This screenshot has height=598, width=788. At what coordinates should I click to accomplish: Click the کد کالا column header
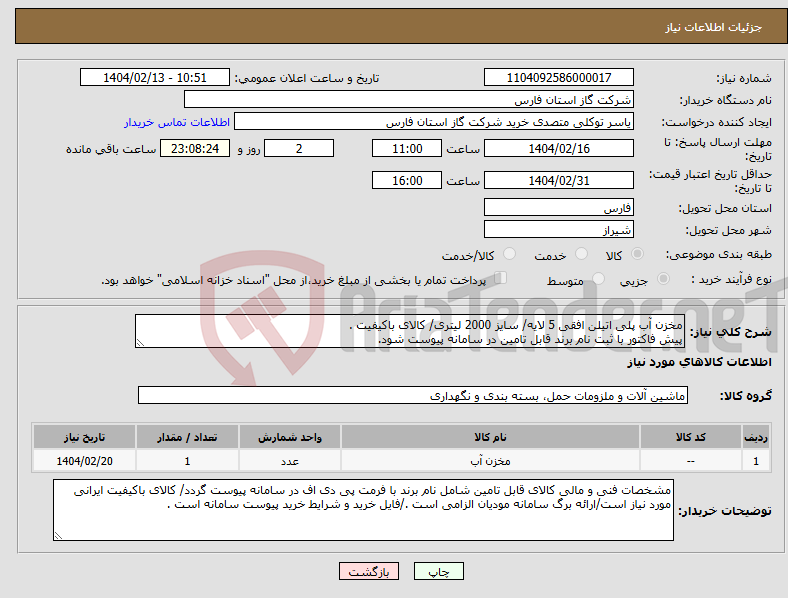[x=691, y=437]
